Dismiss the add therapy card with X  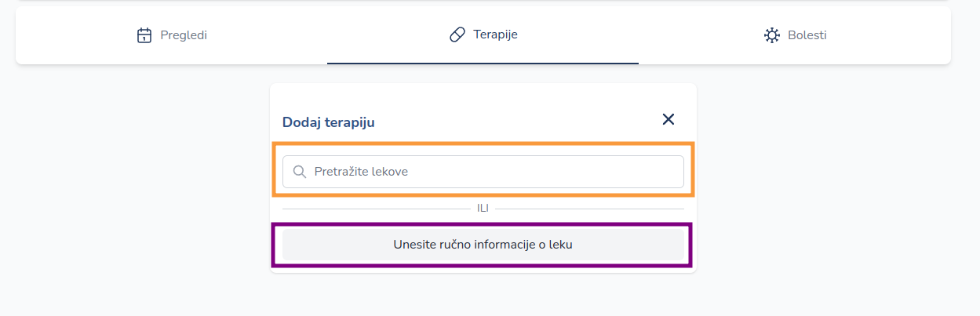point(669,119)
